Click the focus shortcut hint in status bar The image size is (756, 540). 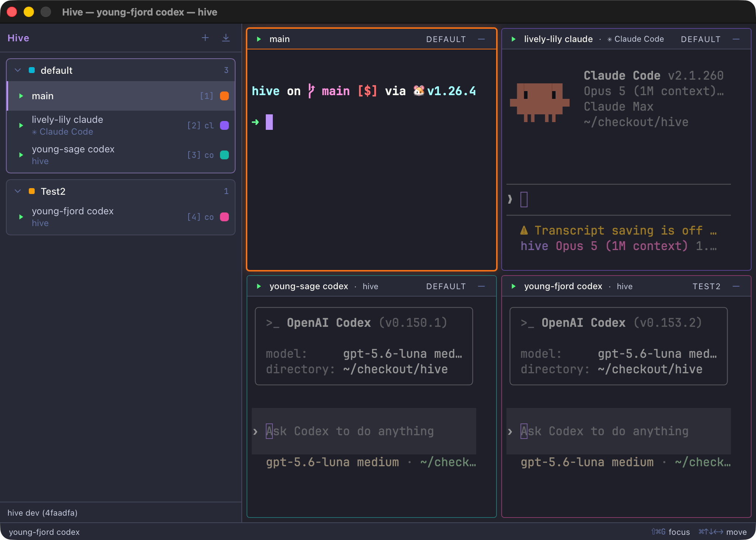tap(670, 532)
